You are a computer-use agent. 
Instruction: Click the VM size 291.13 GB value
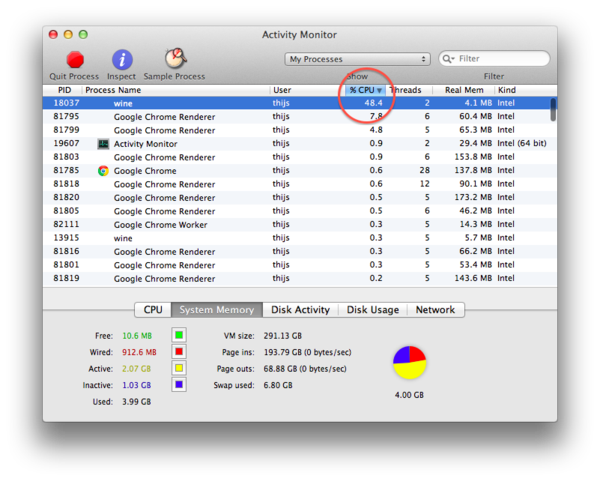click(x=282, y=336)
